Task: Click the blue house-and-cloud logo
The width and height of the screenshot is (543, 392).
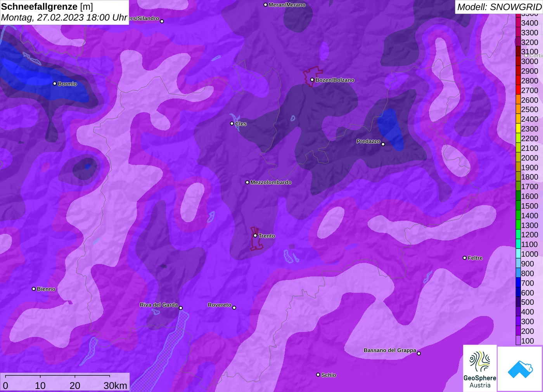Action: pos(520,369)
